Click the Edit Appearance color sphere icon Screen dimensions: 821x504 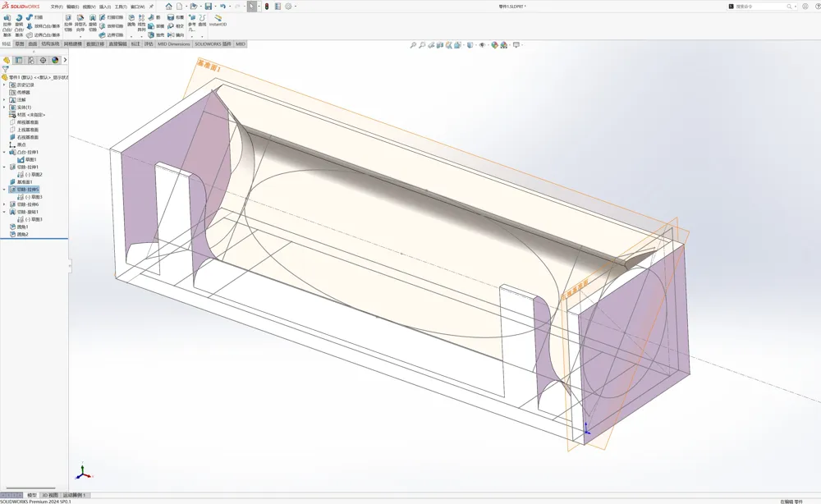click(494, 45)
